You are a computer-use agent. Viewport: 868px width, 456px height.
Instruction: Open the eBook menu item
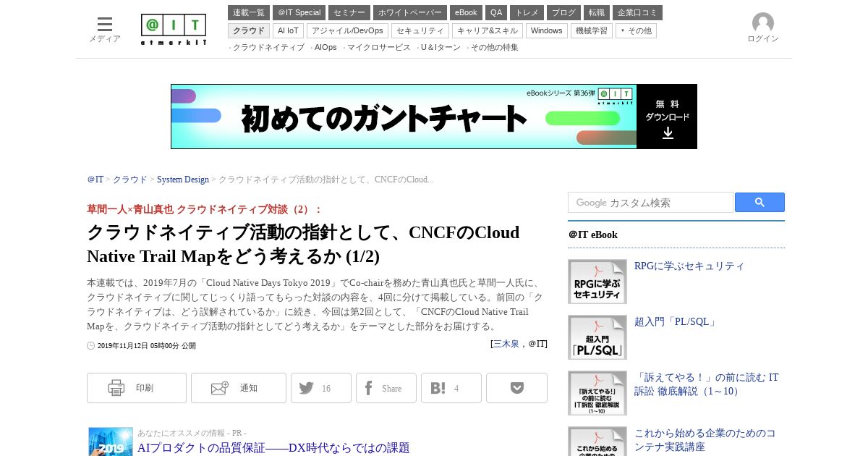point(466,13)
